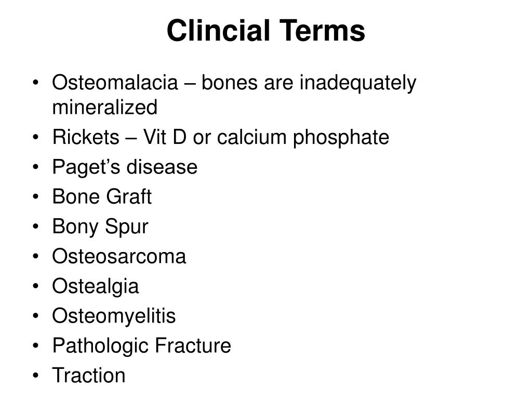Select the 'Traction' list item

pyautogui.click(x=89, y=376)
